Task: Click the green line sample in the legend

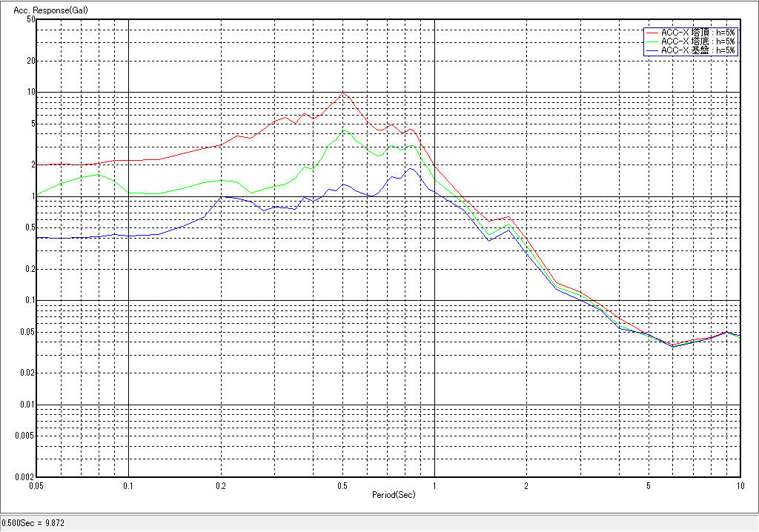Action: click(652, 42)
